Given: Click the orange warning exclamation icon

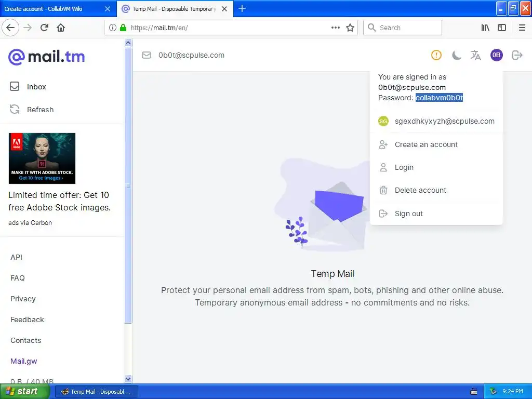Looking at the screenshot, I should (x=436, y=55).
